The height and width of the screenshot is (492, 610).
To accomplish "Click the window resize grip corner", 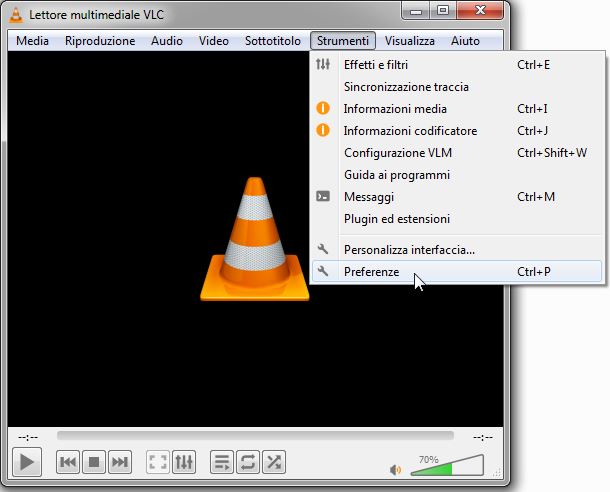I will (x=497, y=473).
